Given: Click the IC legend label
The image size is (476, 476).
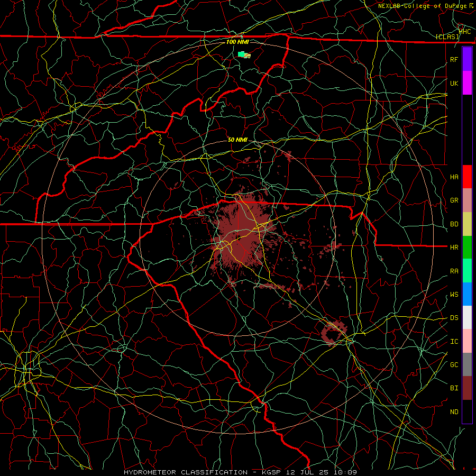Looking at the screenshot, I should coord(454,342).
